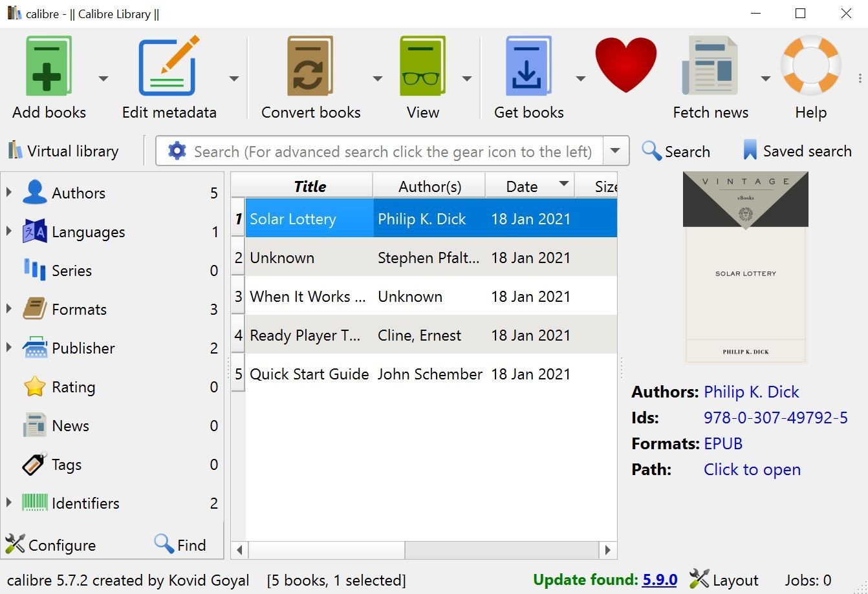The image size is (868, 594).
Task: Expand the Formats category
Action: 9,309
